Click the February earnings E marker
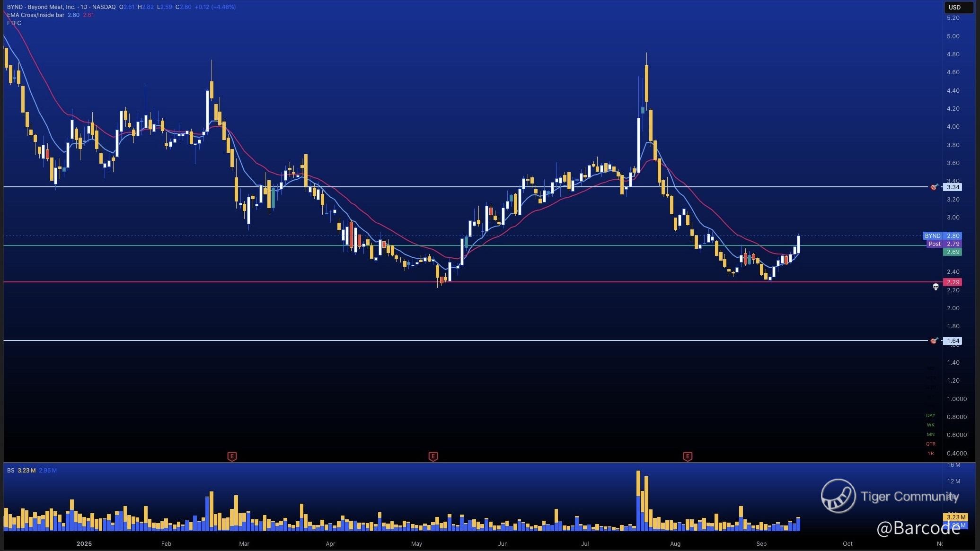The image size is (980, 551). 232,456
